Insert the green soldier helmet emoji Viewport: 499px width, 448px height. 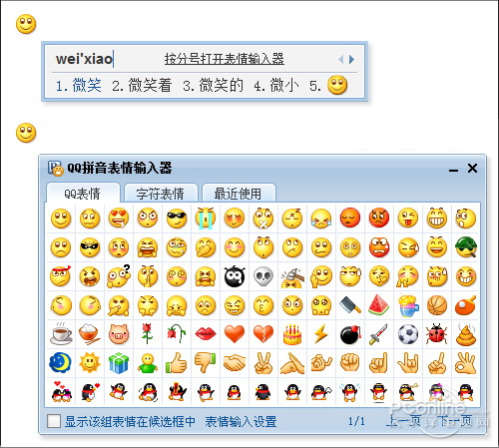point(466,247)
